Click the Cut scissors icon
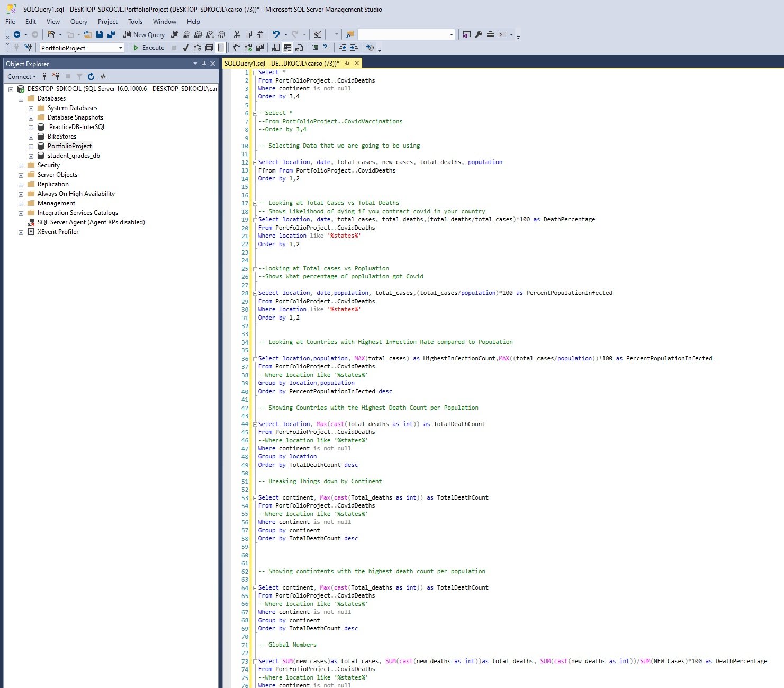 (237, 34)
